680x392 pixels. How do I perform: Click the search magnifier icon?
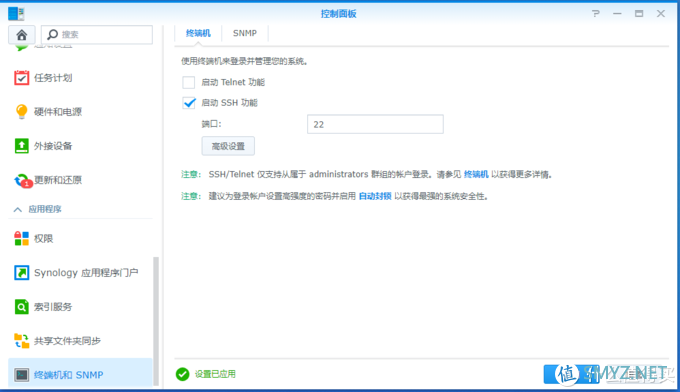coord(52,34)
